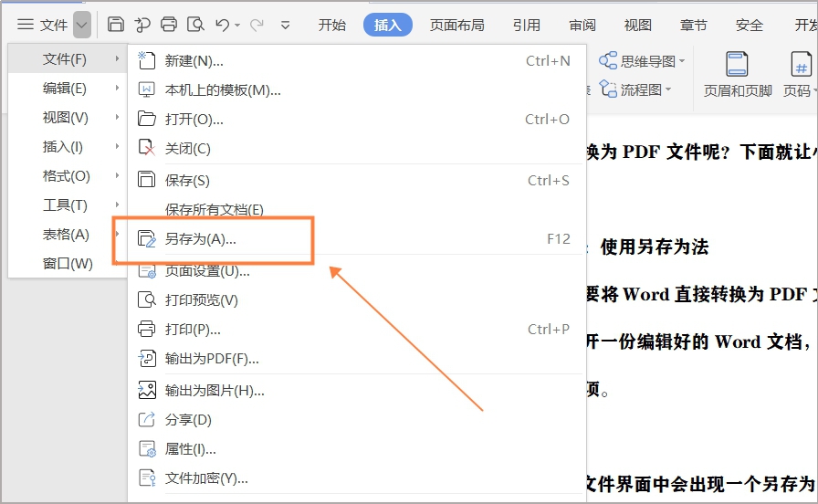Switch to the 插入 tab
The image size is (818, 504).
388,25
